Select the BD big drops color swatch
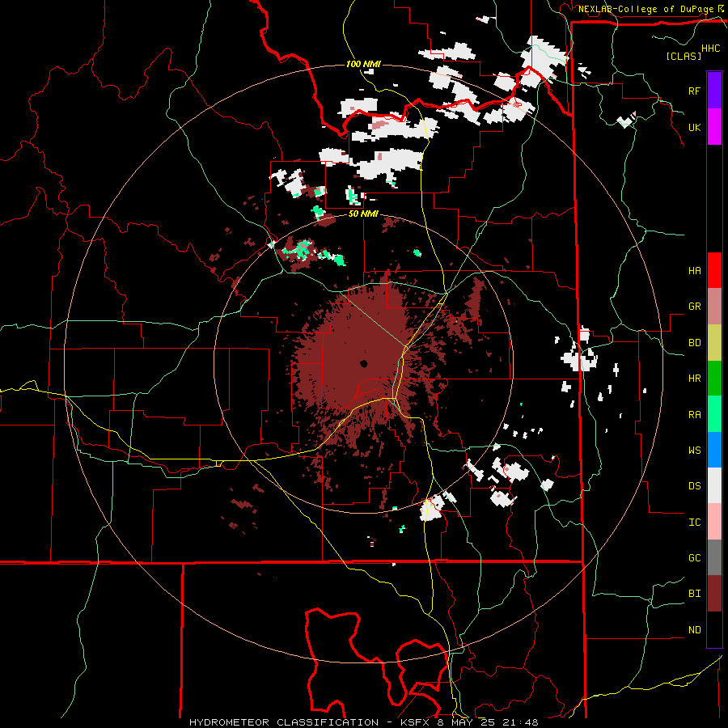This screenshot has height=728, width=728. [714, 342]
